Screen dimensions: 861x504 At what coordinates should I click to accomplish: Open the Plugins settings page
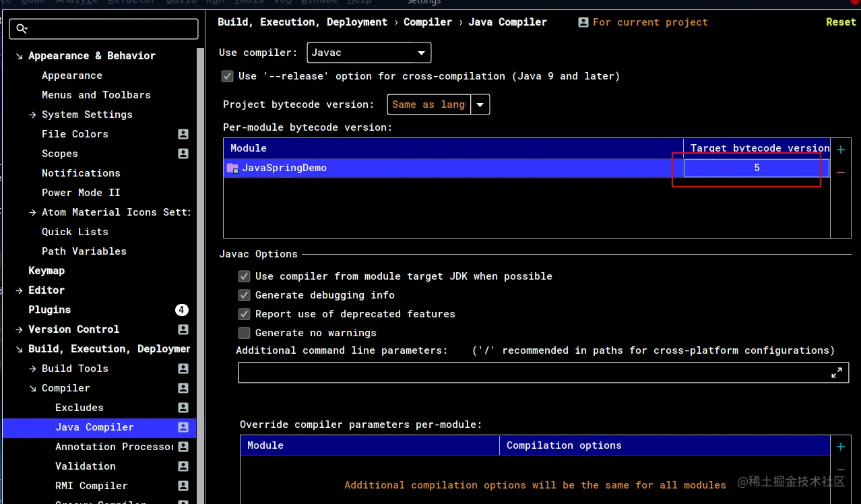click(x=49, y=310)
